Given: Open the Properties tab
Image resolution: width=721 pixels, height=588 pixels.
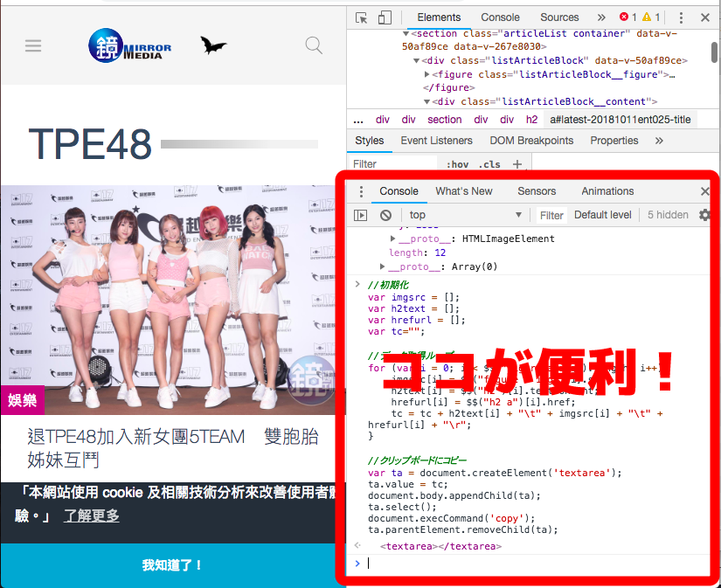Looking at the screenshot, I should 614,141.
